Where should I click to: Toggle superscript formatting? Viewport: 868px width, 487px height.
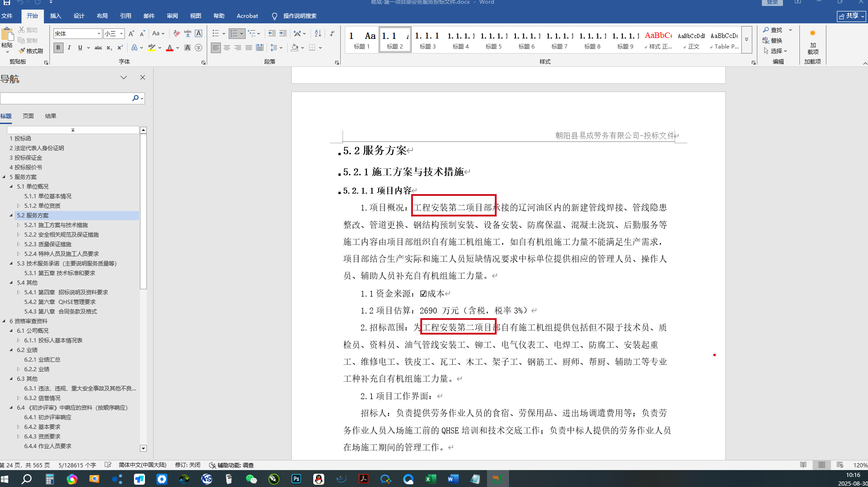[x=120, y=48]
